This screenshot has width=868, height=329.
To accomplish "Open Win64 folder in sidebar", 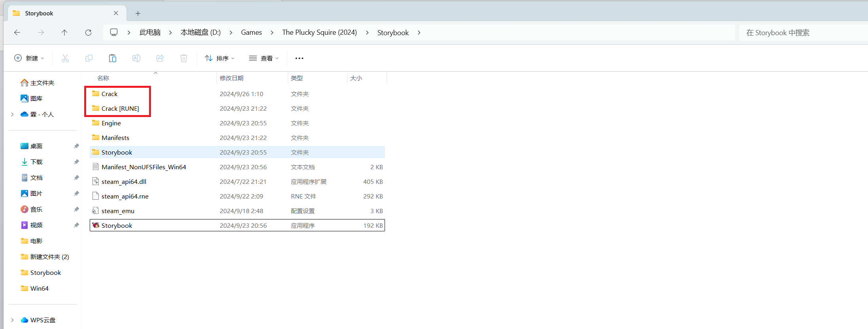I will tap(34, 288).
